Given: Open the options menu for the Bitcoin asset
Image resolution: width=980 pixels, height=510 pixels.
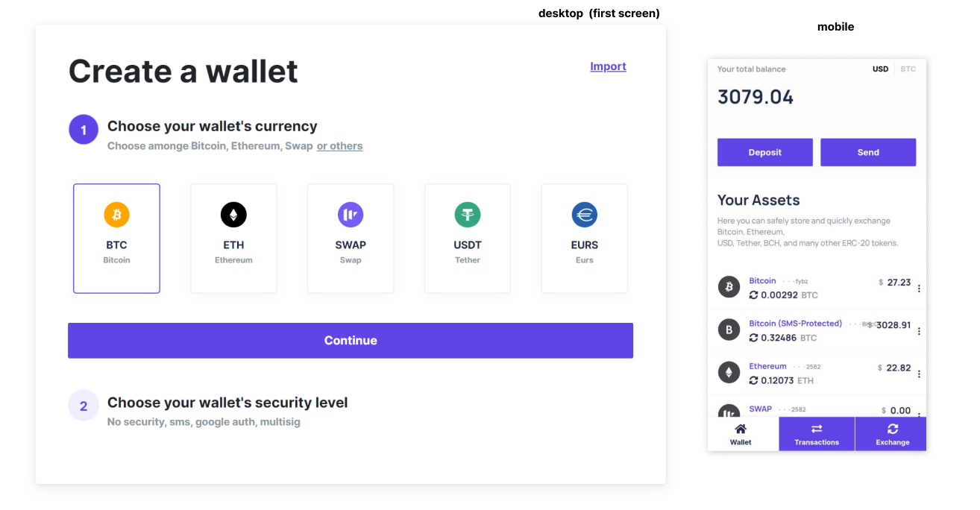Looking at the screenshot, I should 919,289.
